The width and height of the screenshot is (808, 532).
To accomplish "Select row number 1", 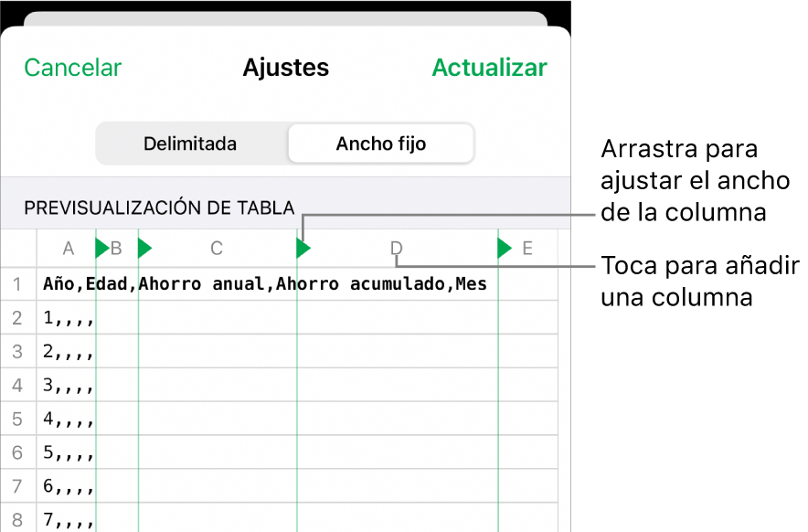I will click(x=17, y=284).
